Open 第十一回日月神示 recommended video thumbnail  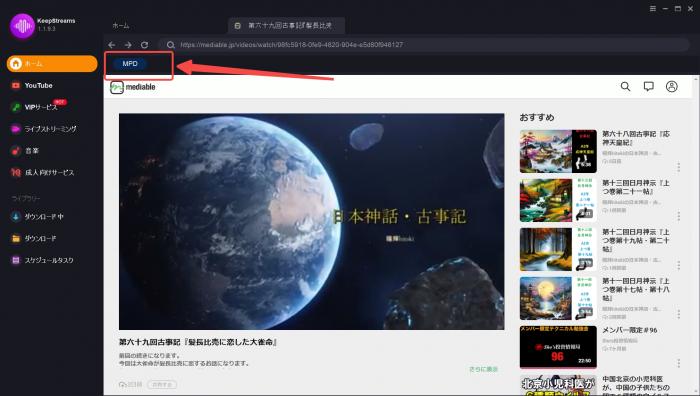click(558, 298)
